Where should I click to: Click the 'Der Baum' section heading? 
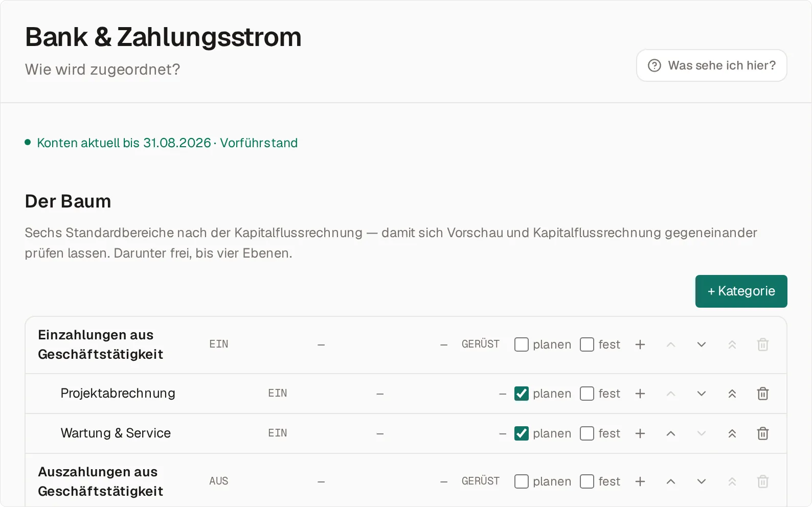tap(68, 201)
